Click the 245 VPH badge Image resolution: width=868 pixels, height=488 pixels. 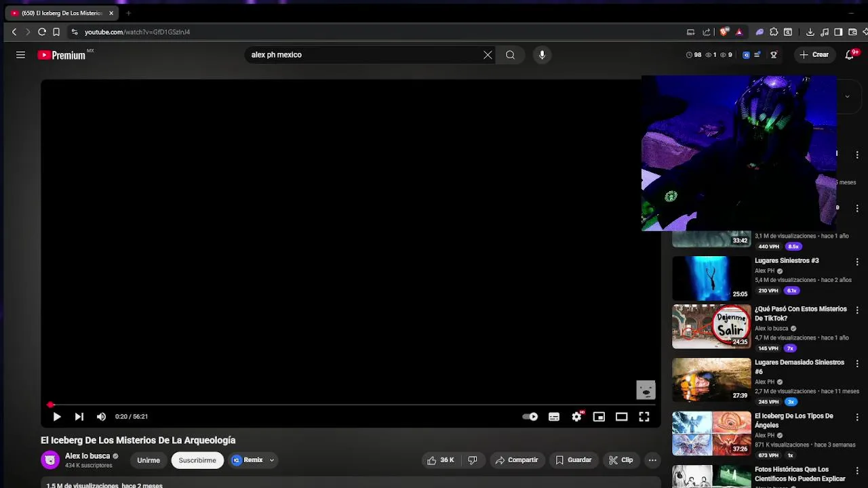(768, 402)
